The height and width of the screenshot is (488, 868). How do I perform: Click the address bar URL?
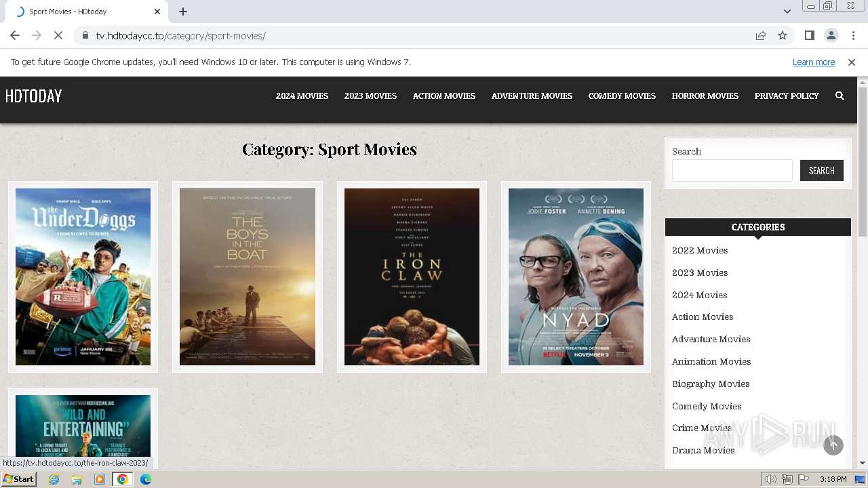(180, 36)
